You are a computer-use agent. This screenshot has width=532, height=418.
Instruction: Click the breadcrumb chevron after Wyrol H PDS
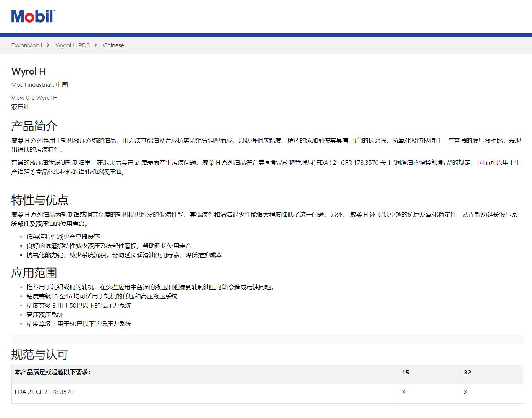(x=96, y=45)
